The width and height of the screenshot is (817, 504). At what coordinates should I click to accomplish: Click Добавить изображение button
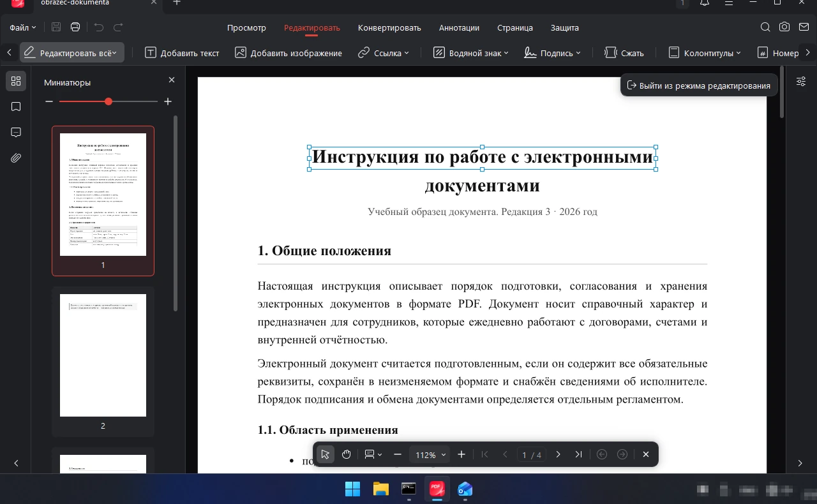tap(289, 53)
